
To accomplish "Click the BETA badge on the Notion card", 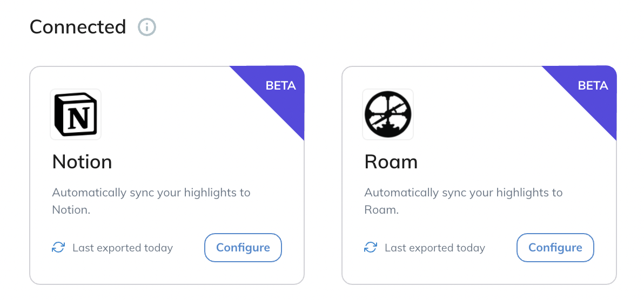I will (280, 86).
